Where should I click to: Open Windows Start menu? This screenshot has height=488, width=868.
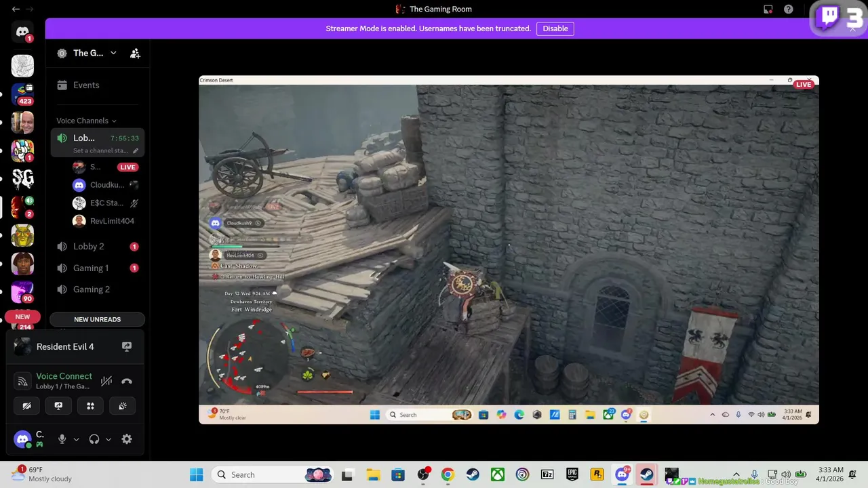coord(196,474)
